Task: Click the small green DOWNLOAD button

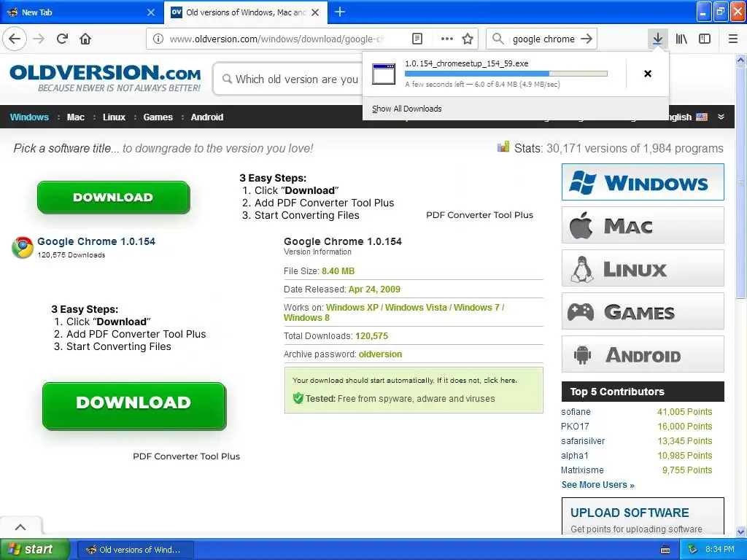Action: pos(113,197)
